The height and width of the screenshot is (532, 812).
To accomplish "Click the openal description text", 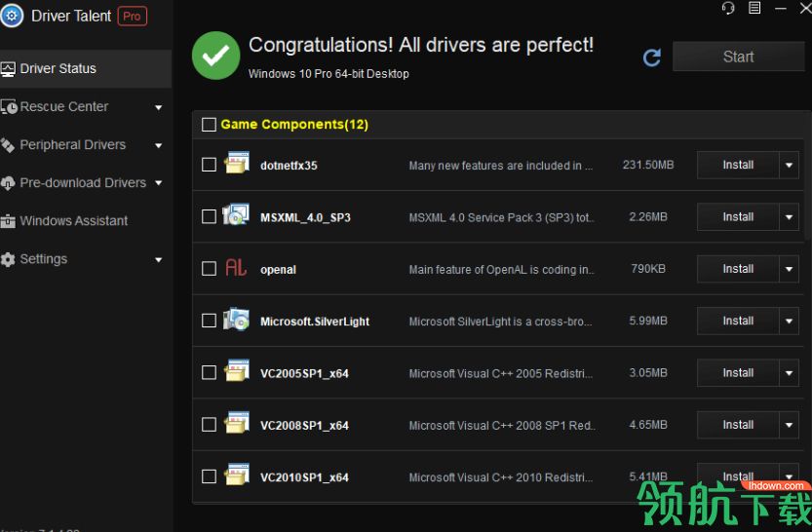I will tap(501, 270).
